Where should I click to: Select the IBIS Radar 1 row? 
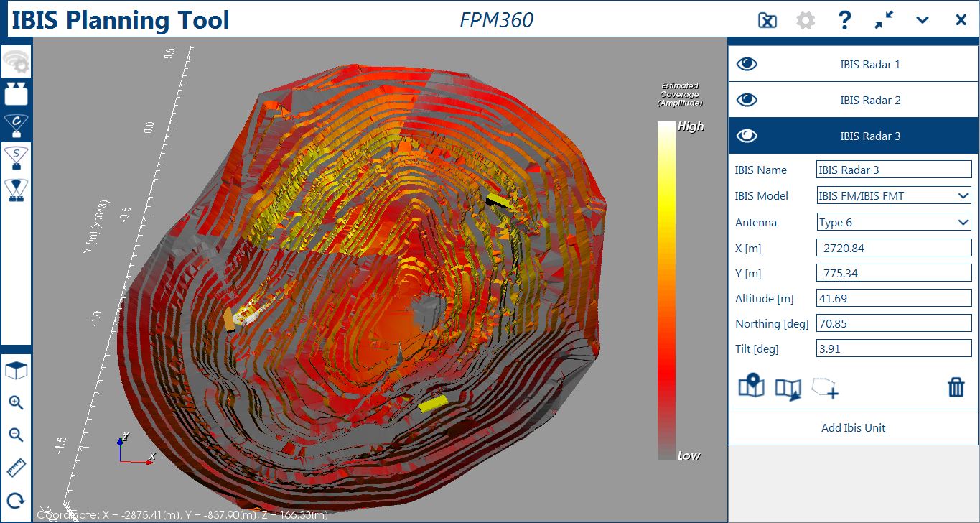tap(854, 64)
